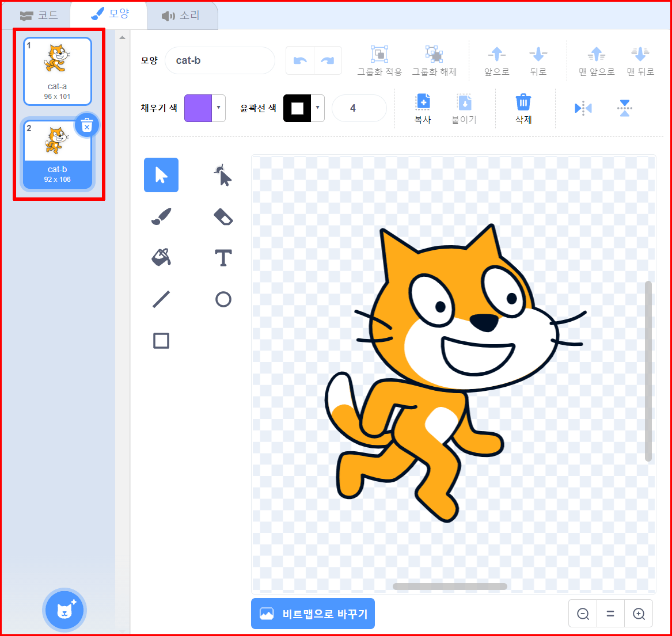Move forward with 앞으로
Viewport: 672px width, 636px height.
point(497,60)
